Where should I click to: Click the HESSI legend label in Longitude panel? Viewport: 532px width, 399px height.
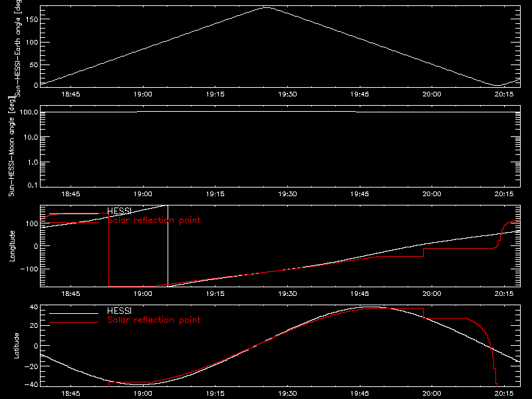click(x=119, y=211)
